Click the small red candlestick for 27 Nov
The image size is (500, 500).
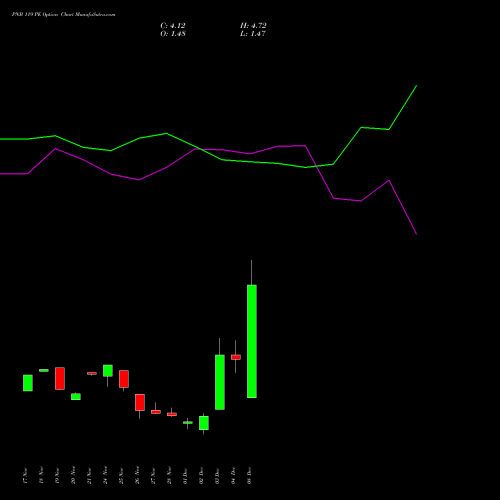pos(156,412)
